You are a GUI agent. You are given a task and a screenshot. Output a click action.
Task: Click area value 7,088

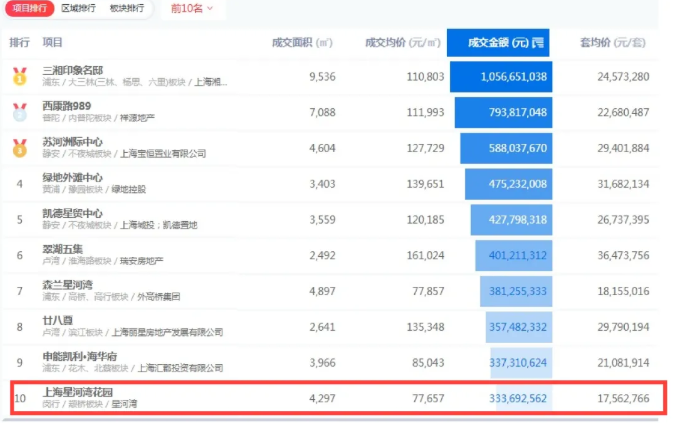click(322, 112)
